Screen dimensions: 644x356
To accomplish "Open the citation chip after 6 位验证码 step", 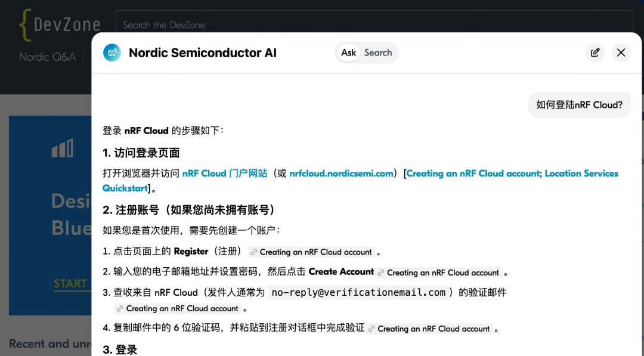I will (x=429, y=329).
